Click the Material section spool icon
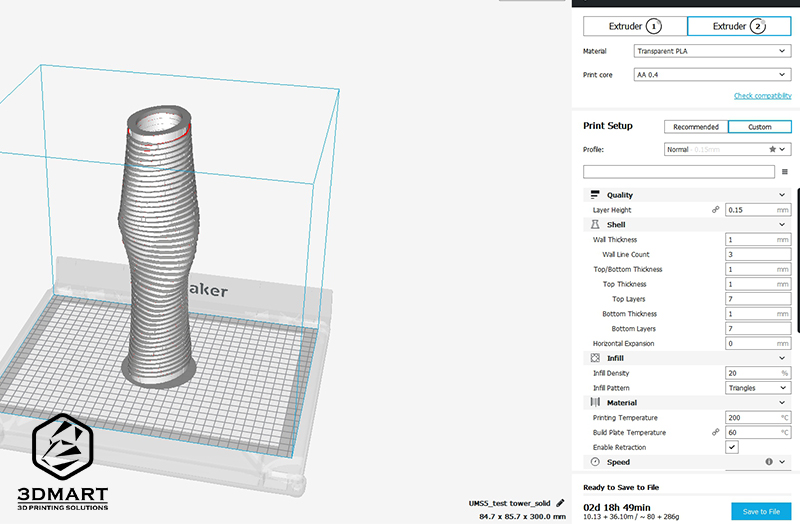This screenshot has width=800, height=524. coord(595,402)
